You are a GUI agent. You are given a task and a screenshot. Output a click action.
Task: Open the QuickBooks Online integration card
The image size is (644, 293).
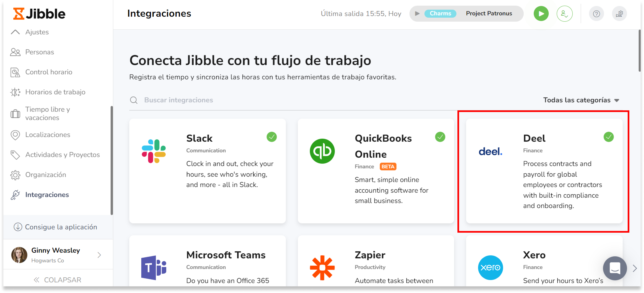pyautogui.click(x=376, y=171)
